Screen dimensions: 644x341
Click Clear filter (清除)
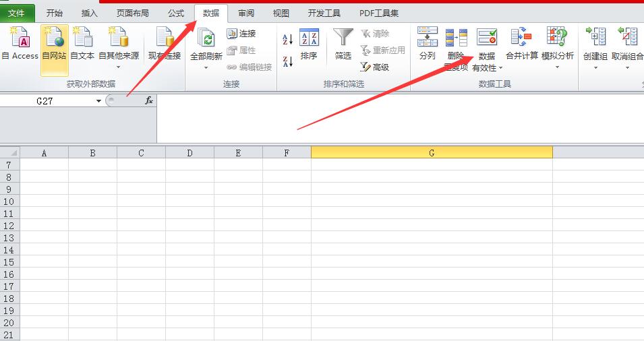375,33
